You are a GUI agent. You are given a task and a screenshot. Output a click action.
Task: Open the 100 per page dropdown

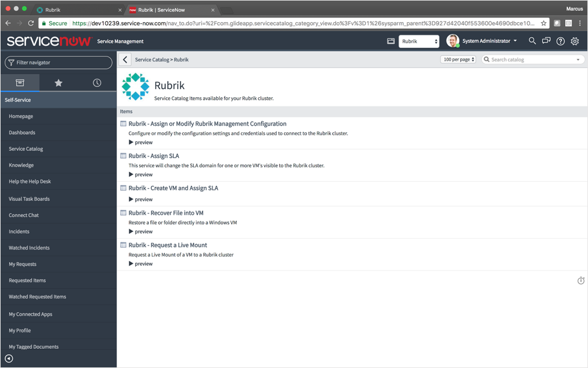458,60
